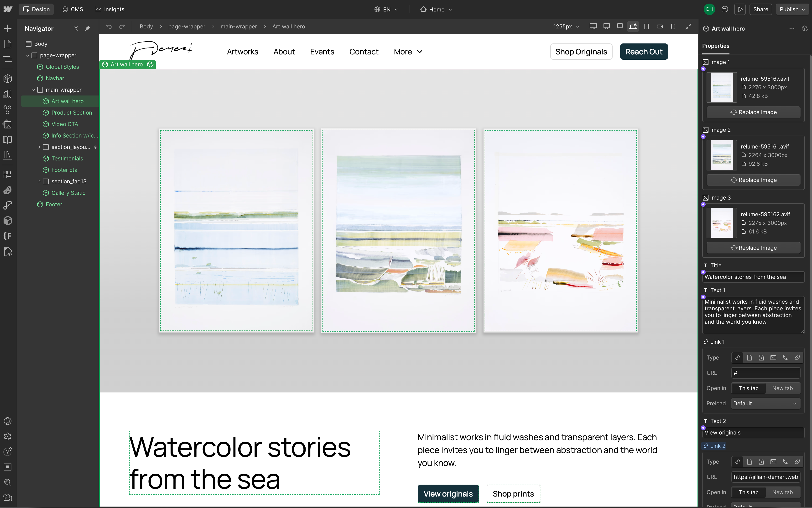Open the custom code file icon
This screenshot has width=812, height=508.
[7, 252]
